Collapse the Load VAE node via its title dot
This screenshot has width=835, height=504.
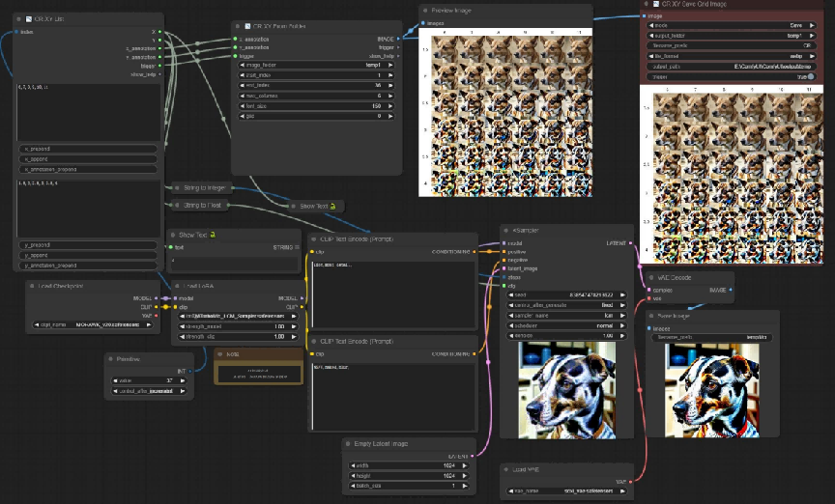coord(505,469)
